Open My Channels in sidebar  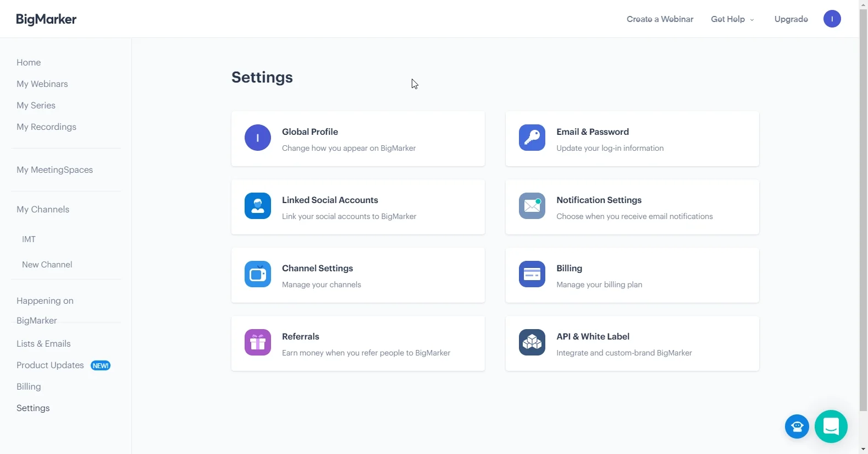click(x=43, y=210)
